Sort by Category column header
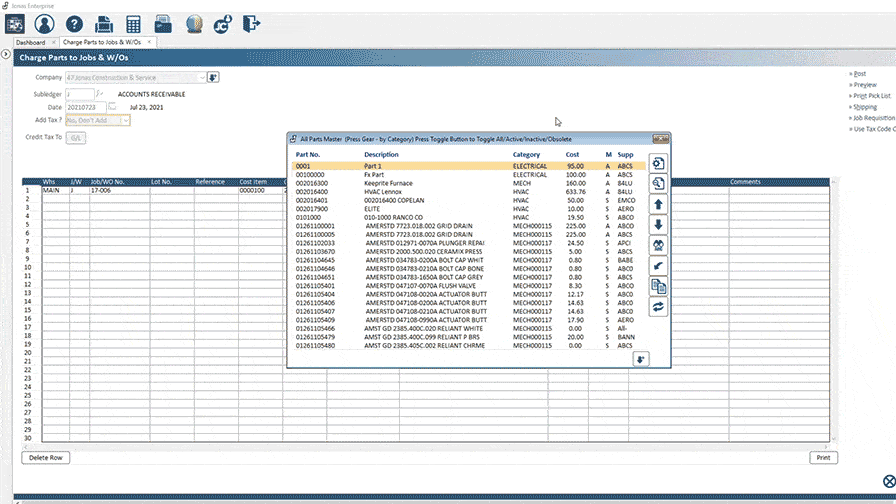 coord(526,154)
